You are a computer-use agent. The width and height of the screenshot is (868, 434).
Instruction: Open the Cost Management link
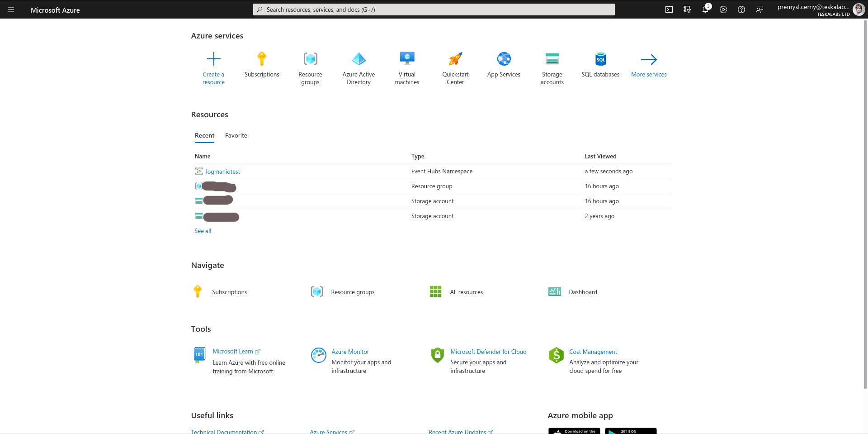tap(593, 352)
